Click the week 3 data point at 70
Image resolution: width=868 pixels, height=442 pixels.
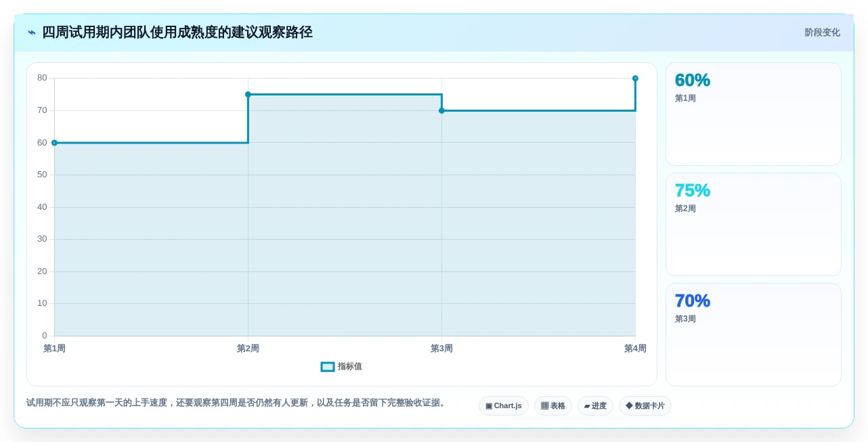[441, 110]
